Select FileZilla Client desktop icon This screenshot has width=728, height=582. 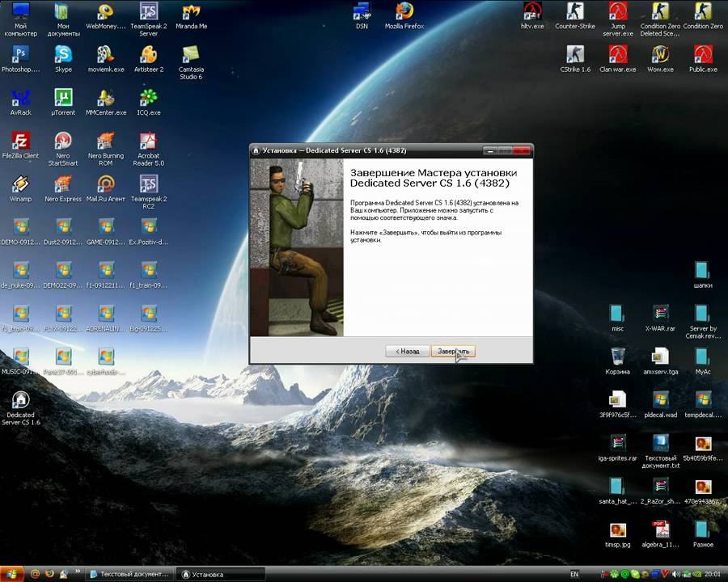(20, 145)
